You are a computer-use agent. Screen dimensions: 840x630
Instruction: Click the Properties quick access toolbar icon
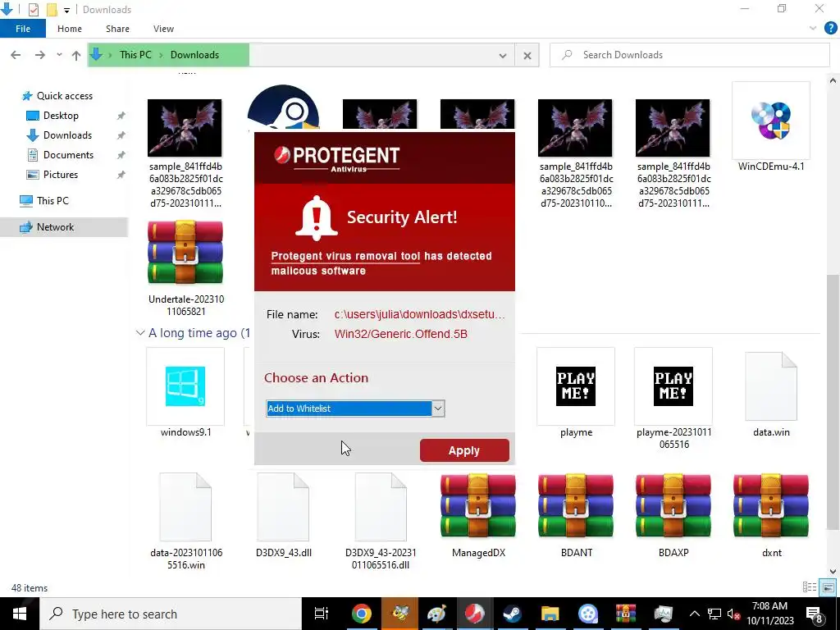tap(33, 10)
